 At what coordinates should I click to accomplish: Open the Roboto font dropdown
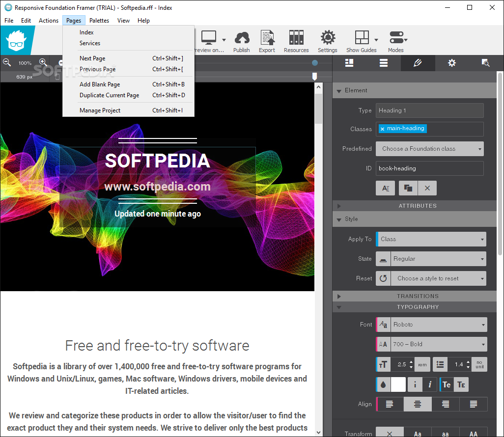(x=439, y=325)
